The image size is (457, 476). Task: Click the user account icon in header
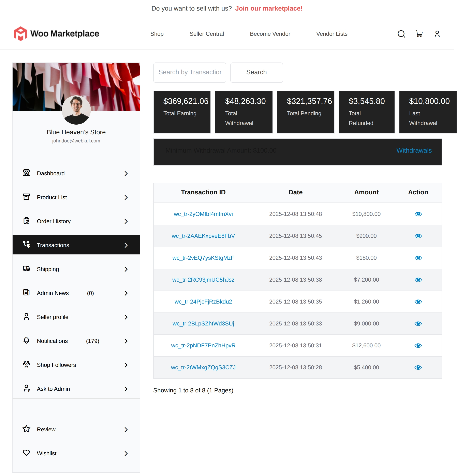(x=437, y=34)
